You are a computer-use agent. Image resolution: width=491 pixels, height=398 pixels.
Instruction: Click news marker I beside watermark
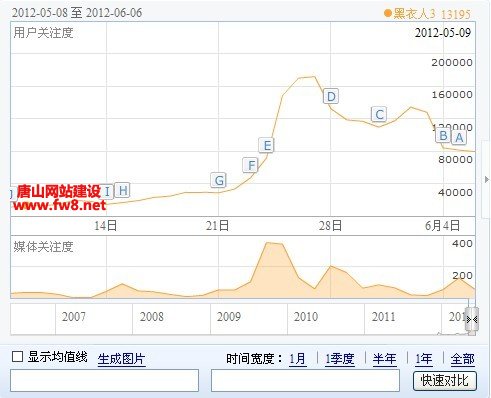pos(107,192)
